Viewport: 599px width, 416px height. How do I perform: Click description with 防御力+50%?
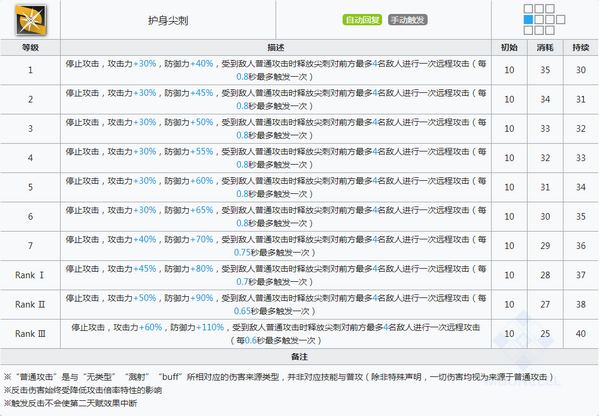click(275, 129)
